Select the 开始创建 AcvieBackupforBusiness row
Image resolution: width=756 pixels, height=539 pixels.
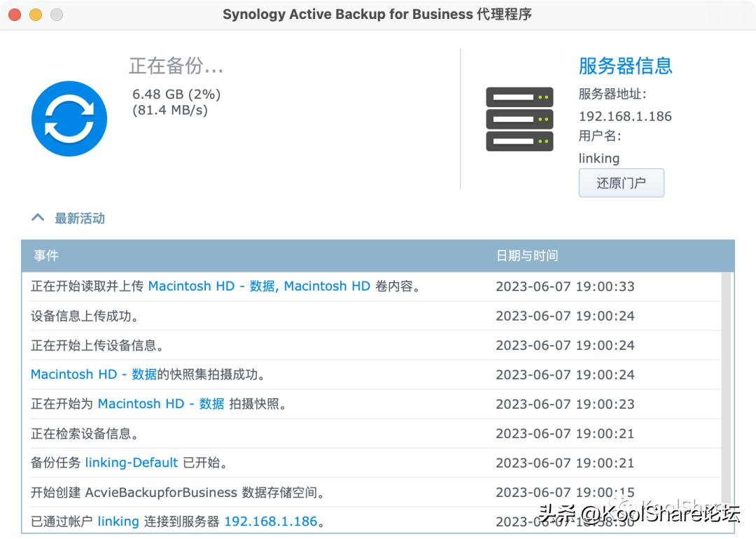[x=375, y=492]
